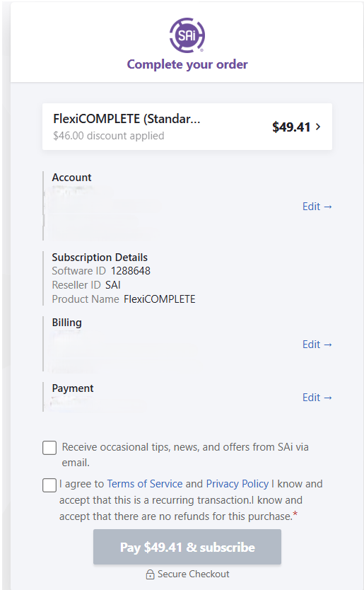Click the Secure Checkout label text
The width and height of the screenshot is (364, 590).
coord(193,574)
